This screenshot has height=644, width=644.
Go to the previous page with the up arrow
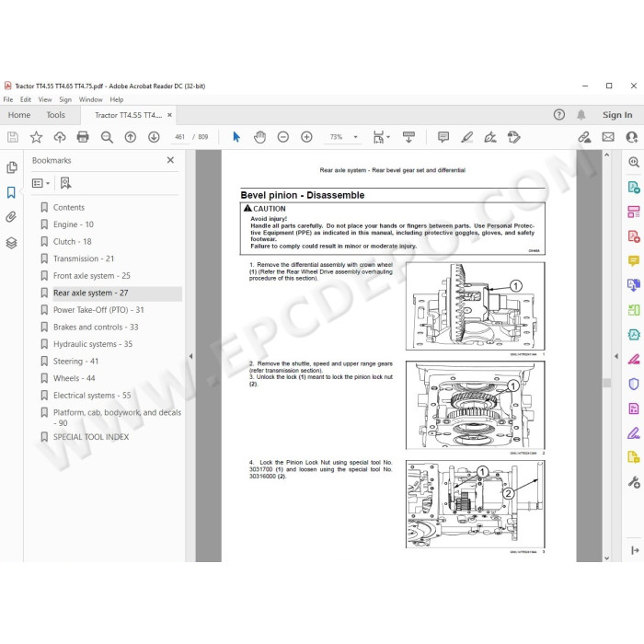pyautogui.click(x=131, y=137)
